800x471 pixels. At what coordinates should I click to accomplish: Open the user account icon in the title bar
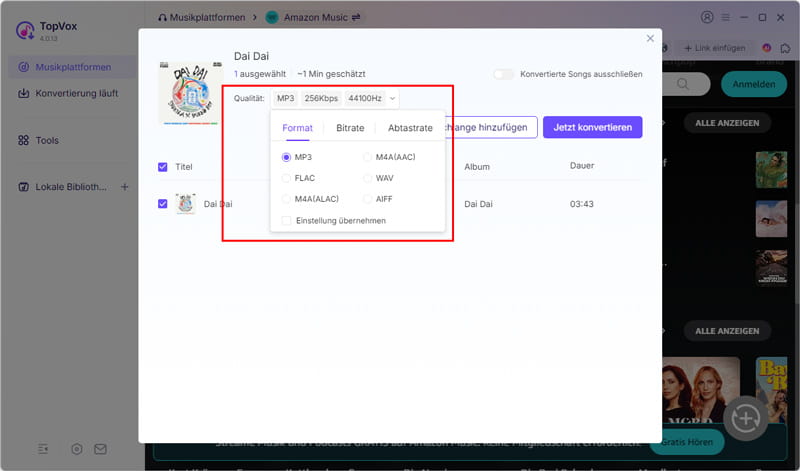707,17
